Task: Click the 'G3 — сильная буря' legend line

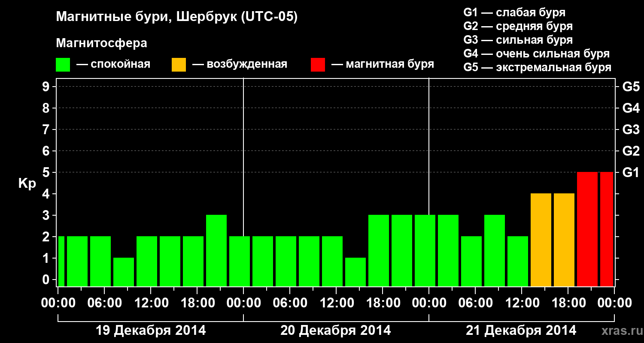Action: coord(518,40)
